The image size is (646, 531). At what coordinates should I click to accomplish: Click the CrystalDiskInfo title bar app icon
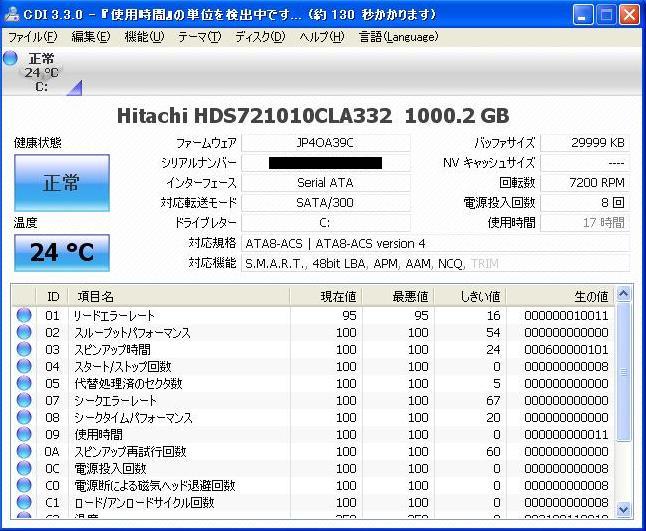[12, 14]
